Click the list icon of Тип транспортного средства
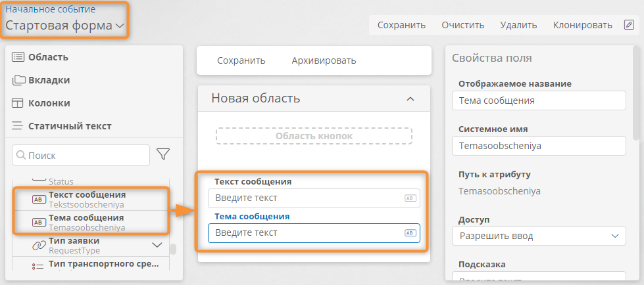Viewport: 644px width, 285px height. coord(37,267)
